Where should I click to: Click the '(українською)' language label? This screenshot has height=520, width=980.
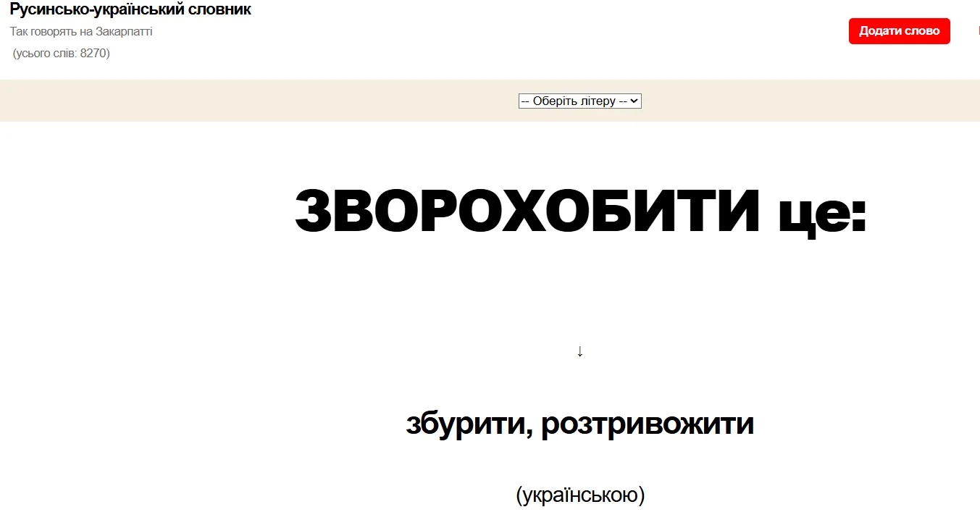tap(579, 495)
